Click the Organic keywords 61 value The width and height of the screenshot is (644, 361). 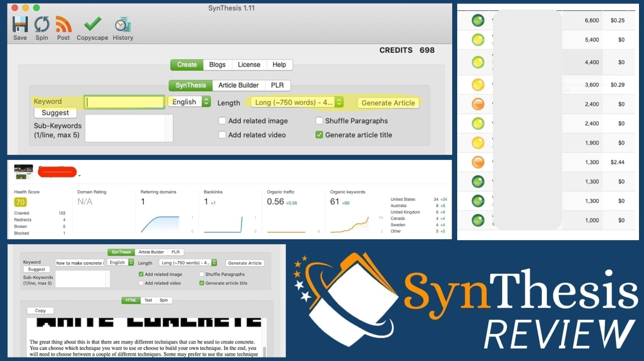(x=335, y=202)
